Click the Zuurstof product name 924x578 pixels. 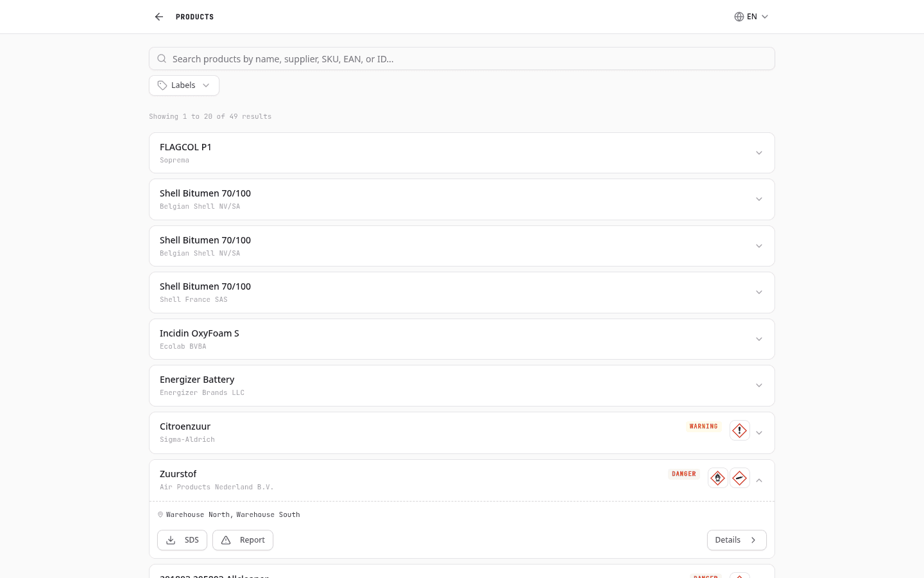coord(178,474)
